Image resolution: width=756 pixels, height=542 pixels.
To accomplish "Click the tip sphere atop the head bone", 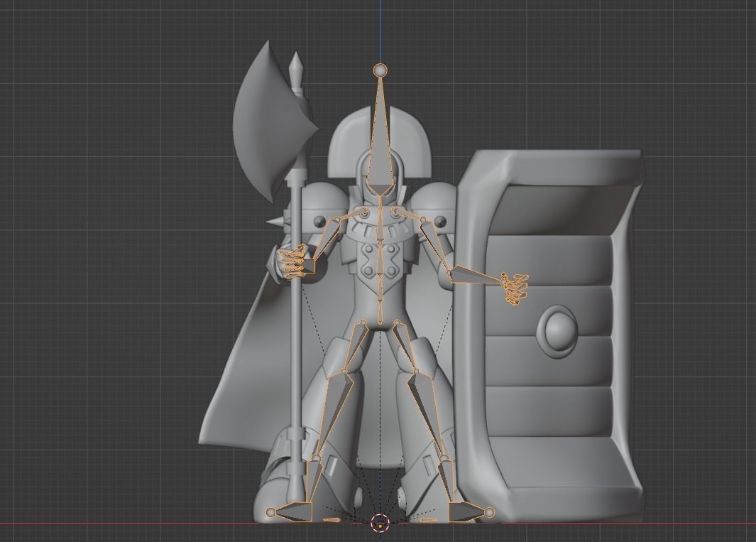I will click(x=380, y=70).
